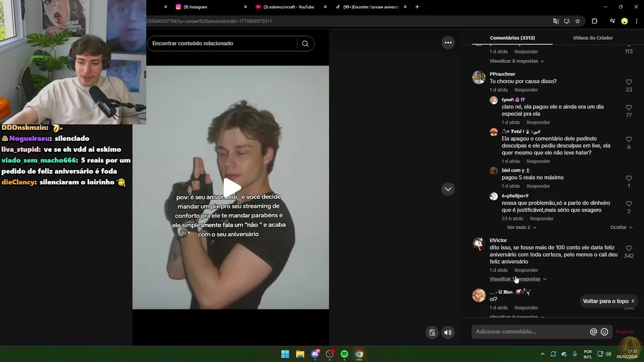The width and height of the screenshot is (644, 362).
Task: Go to next video with the down chevron
Action: (448, 189)
